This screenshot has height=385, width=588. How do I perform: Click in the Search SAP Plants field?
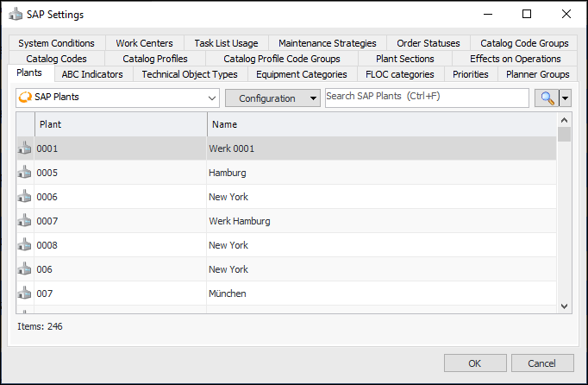427,97
